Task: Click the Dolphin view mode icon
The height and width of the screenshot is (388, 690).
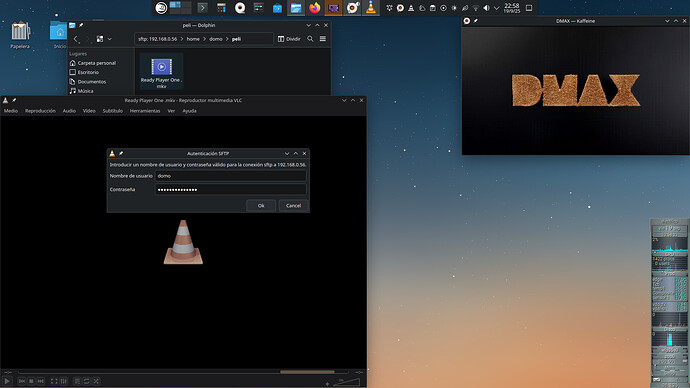Action: [100, 39]
